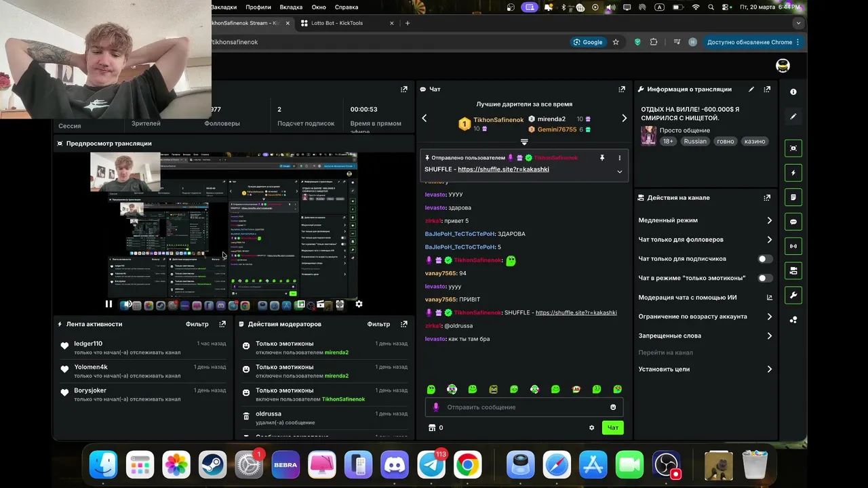Open the shuffle.site link in pinned message

point(503,169)
